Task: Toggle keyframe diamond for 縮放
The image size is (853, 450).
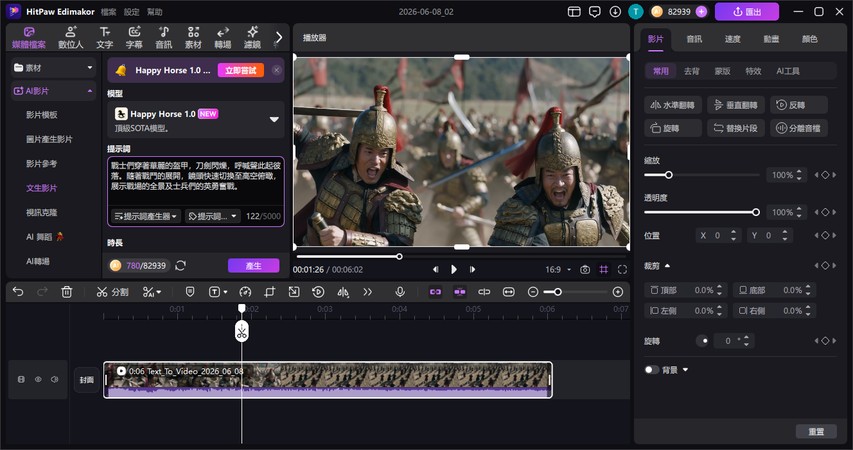Action: click(x=825, y=175)
